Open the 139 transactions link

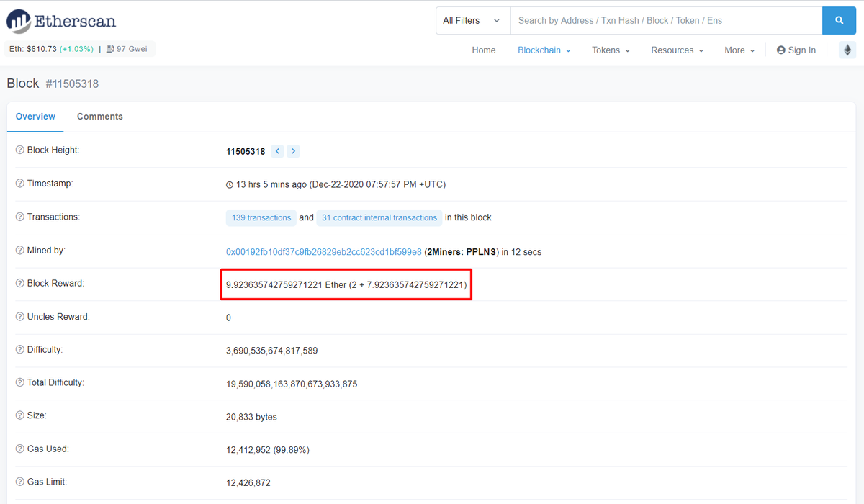tap(261, 217)
